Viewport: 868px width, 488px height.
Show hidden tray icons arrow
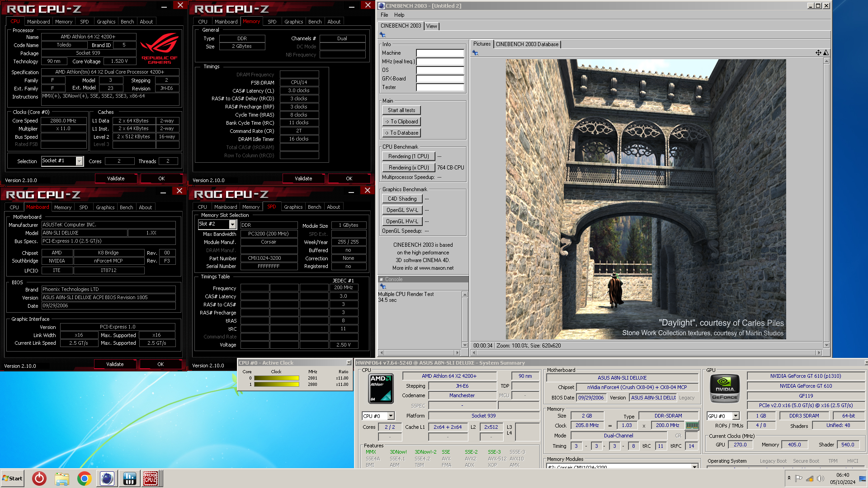click(x=789, y=478)
